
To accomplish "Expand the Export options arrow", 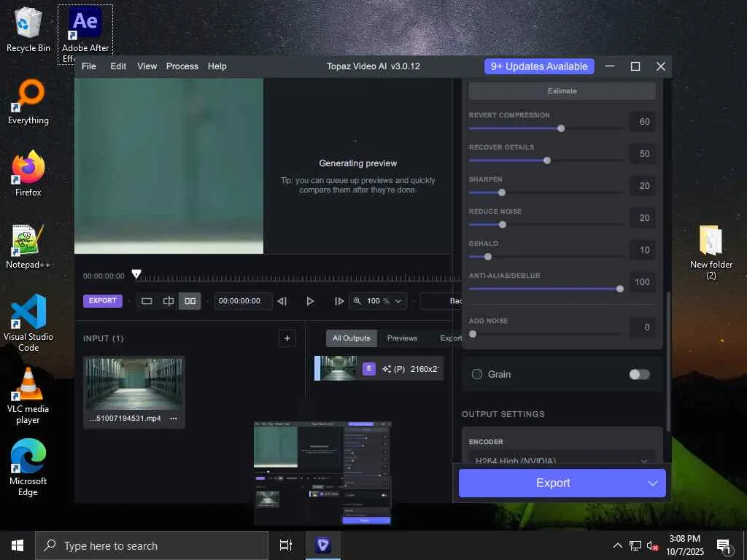I will pyautogui.click(x=653, y=483).
